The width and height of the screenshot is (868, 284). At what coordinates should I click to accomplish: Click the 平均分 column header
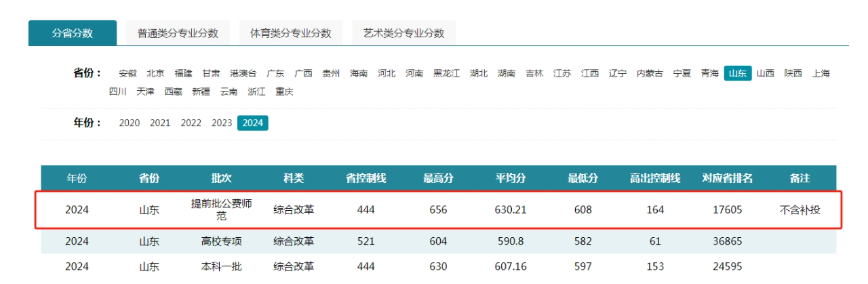coord(511,178)
